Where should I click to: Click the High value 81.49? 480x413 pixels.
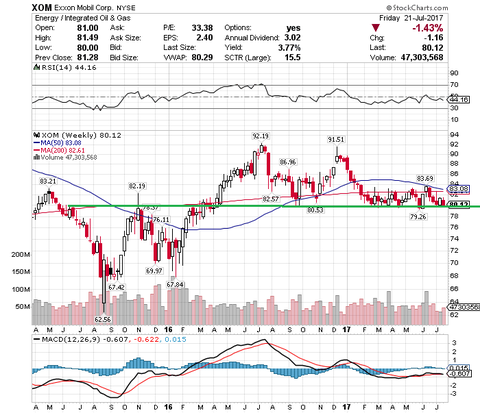point(88,38)
